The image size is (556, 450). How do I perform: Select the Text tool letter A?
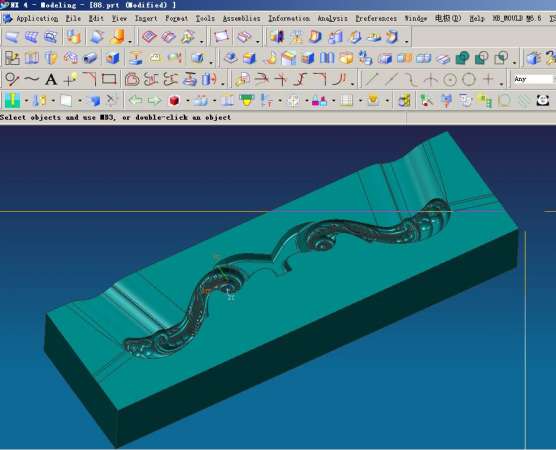click(51, 79)
